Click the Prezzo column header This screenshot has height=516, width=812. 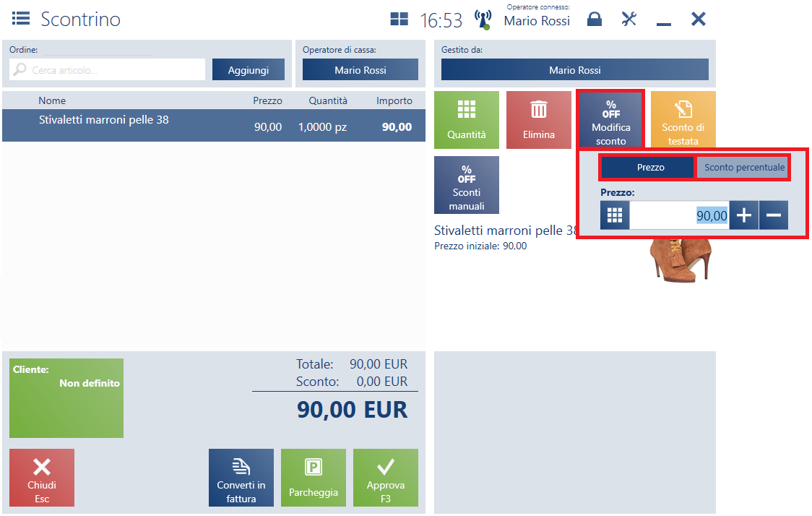coord(267,100)
